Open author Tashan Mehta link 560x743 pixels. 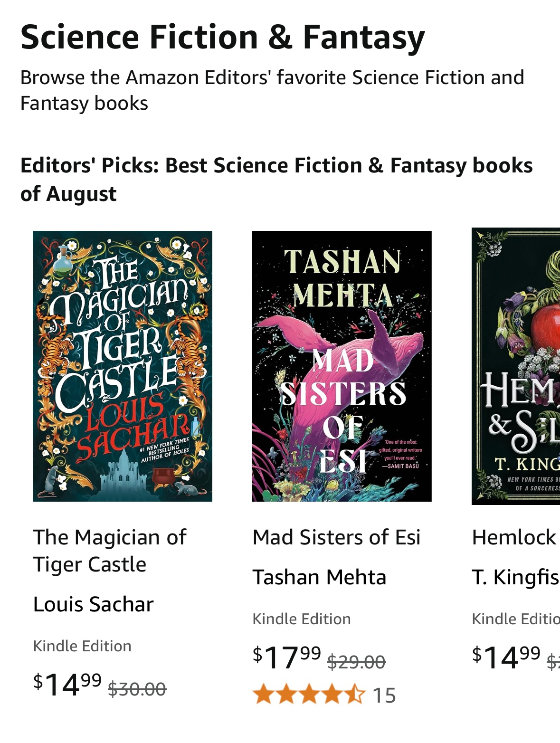coord(319,577)
